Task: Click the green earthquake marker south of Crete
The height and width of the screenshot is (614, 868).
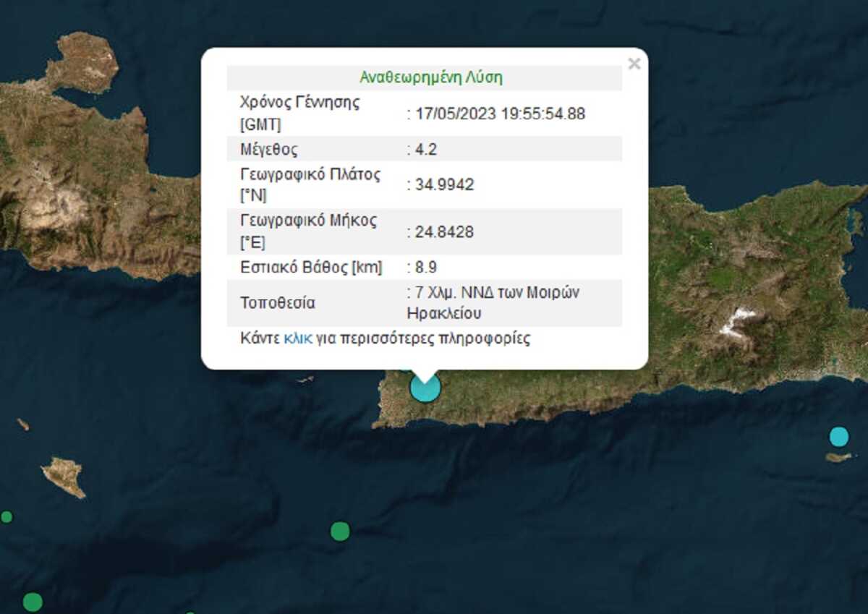Action: [x=340, y=532]
